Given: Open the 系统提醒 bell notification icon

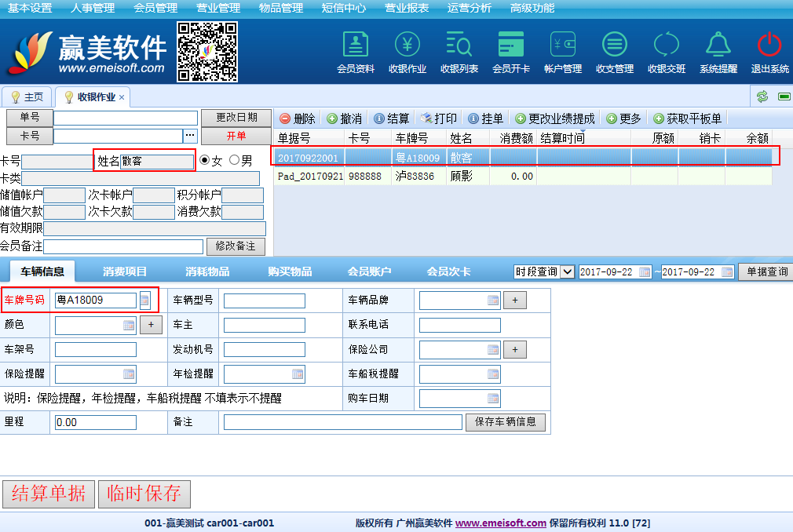Looking at the screenshot, I should click(718, 51).
